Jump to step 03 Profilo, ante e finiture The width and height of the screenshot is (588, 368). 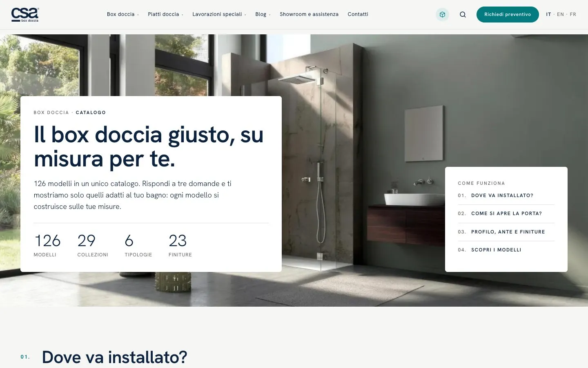(506, 232)
